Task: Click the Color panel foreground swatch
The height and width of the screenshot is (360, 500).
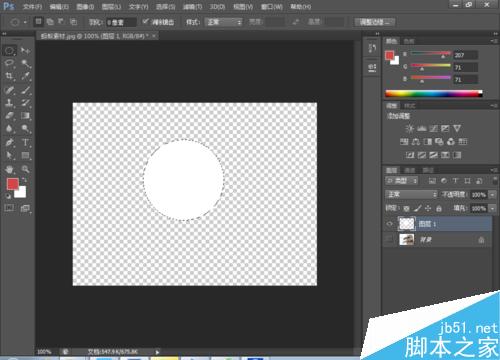Action: (389, 55)
